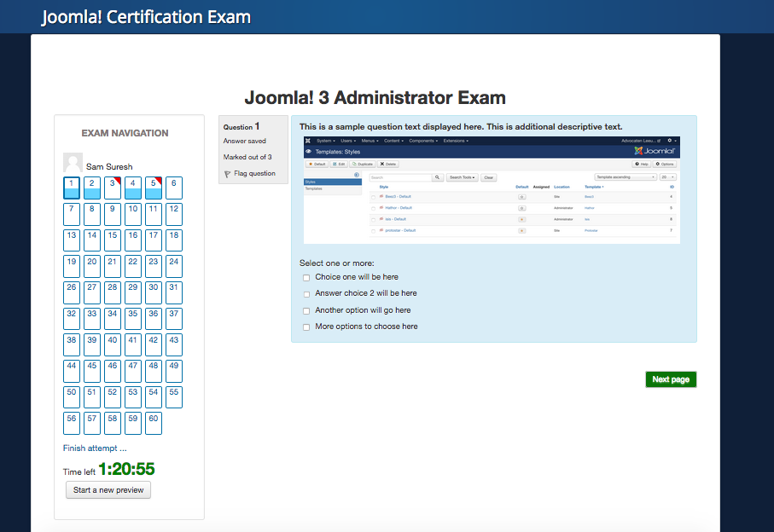The height and width of the screenshot is (532, 774).
Task: Tick 'Answer choice 2 will be here' checkbox
Action: pos(306,294)
